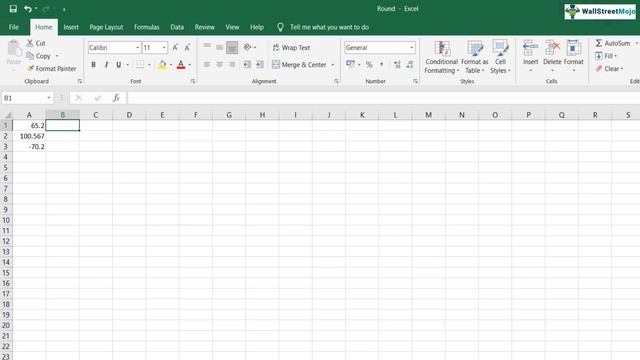The image size is (640, 360).
Task: Click the Center alignment icon
Action: pos(220,64)
